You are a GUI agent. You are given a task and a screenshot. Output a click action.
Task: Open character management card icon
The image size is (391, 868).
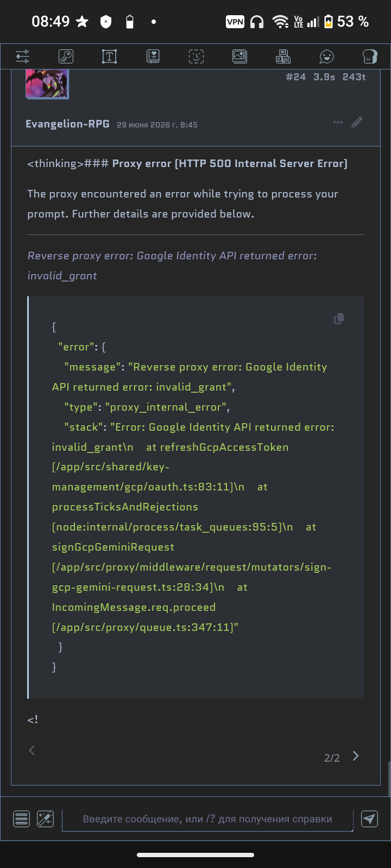pos(370,56)
